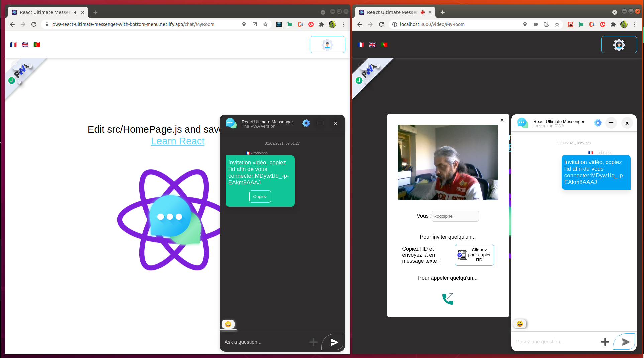Open settings gear in dark chat header
644x358 pixels.
tap(306, 123)
